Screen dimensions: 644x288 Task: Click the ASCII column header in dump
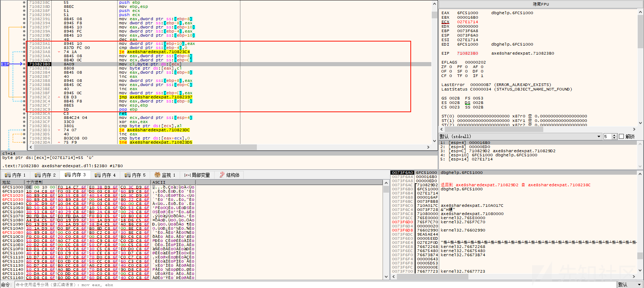(173, 182)
